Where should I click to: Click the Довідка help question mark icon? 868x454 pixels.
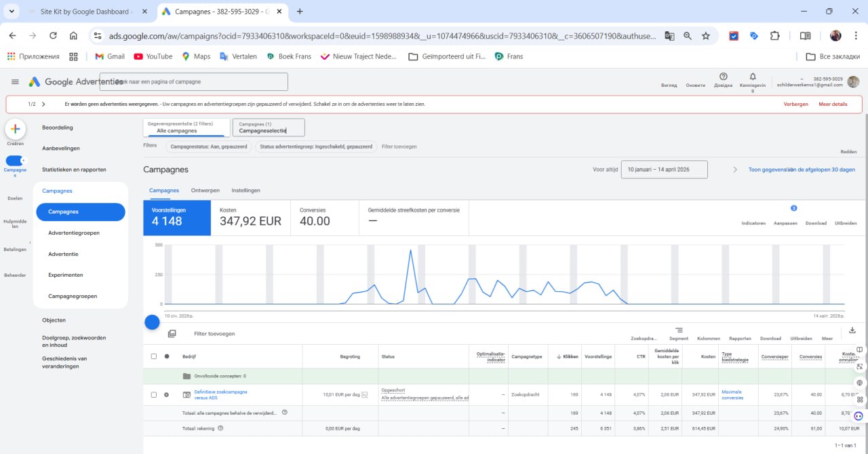pos(723,77)
